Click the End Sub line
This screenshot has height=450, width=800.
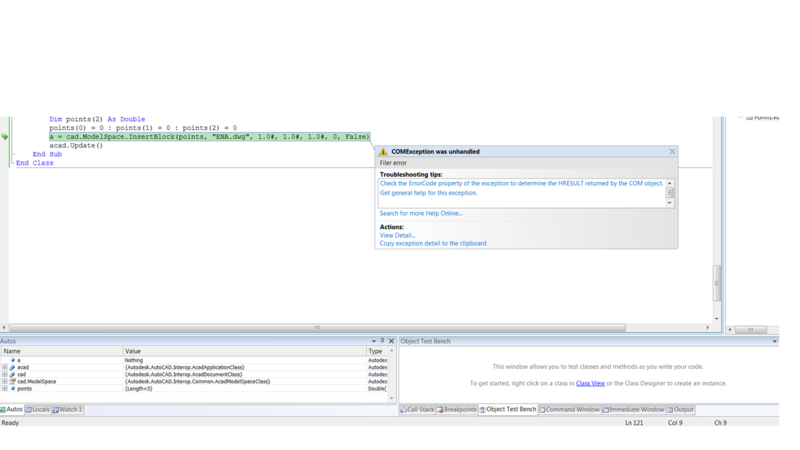47,154
